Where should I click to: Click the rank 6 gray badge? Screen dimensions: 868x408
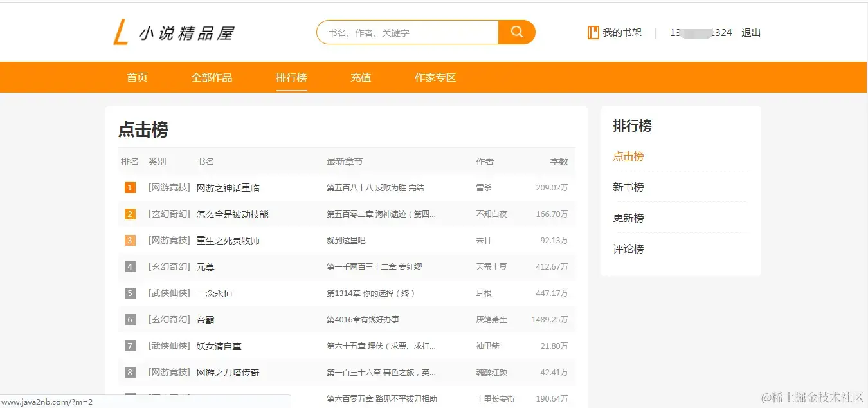(130, 320)
